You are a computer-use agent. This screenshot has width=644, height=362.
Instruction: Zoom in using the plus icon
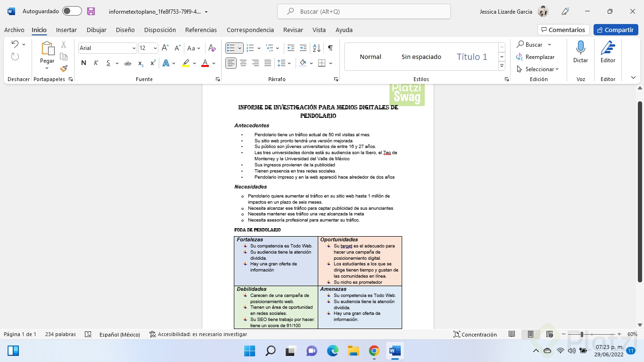(619, 334)
